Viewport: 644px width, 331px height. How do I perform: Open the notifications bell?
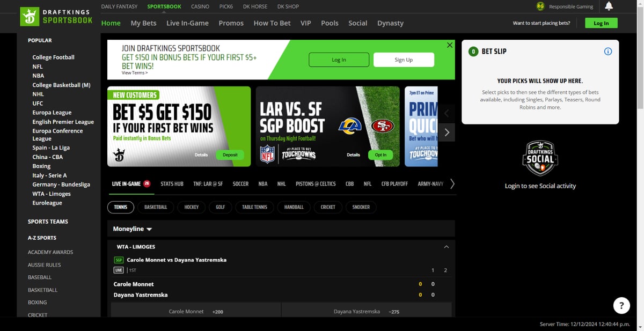tap(609, 6)
